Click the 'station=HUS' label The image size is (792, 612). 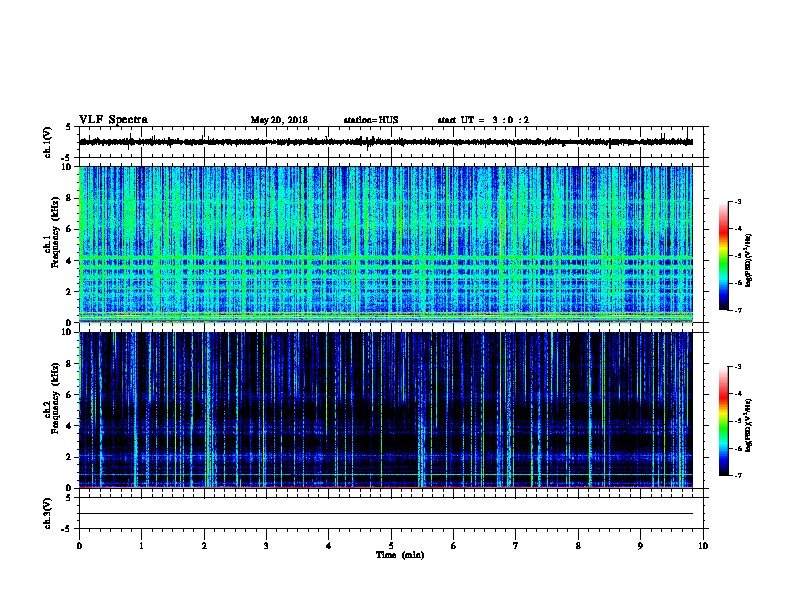(371, 120)
